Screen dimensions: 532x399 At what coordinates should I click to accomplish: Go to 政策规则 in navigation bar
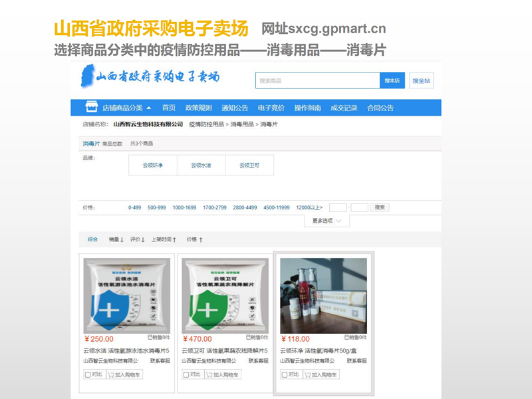(x=198, y=108)
